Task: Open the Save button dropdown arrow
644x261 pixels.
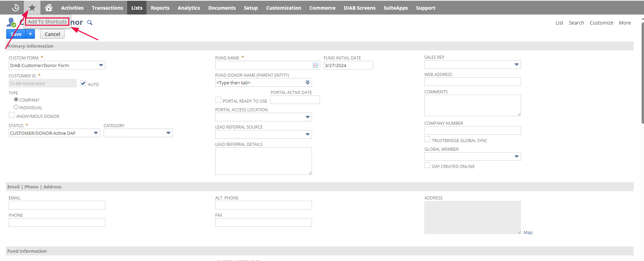Action: pos(30,34)
